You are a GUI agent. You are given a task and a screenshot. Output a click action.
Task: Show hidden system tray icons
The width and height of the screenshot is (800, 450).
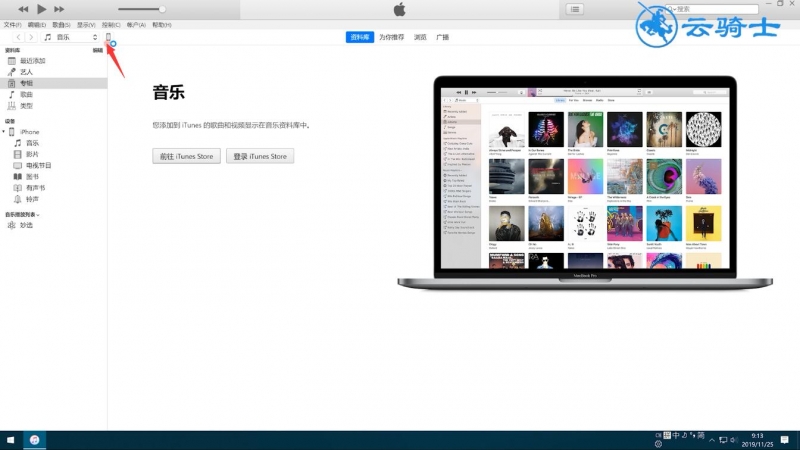[x=712, y=440]
